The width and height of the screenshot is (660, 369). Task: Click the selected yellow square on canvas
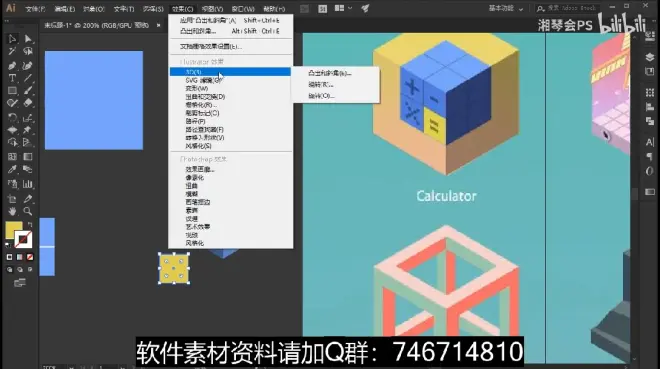coord(174,268)
